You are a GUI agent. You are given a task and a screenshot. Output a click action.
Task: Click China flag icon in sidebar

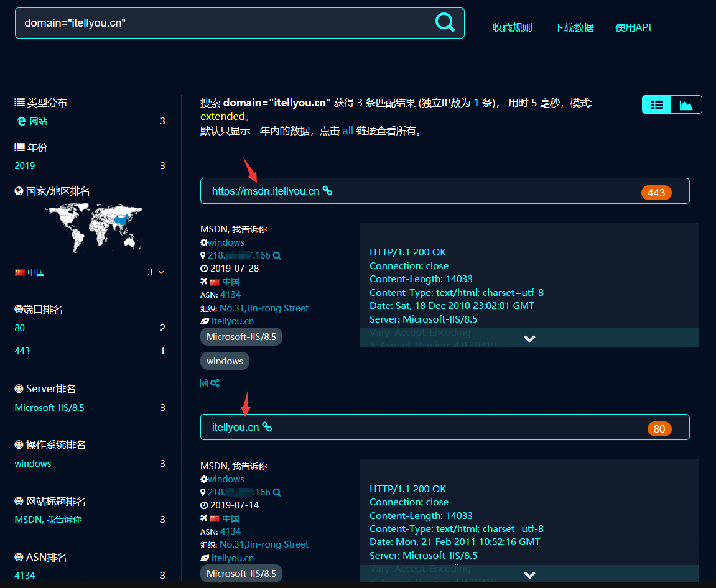(20, 272)
